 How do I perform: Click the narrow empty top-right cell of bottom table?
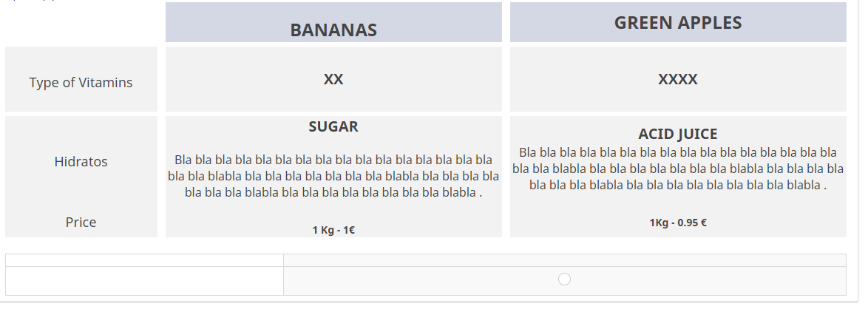pyautogui.click(x=564, y=260)
